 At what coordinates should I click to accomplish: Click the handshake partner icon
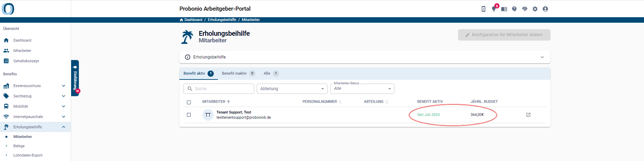525,9
